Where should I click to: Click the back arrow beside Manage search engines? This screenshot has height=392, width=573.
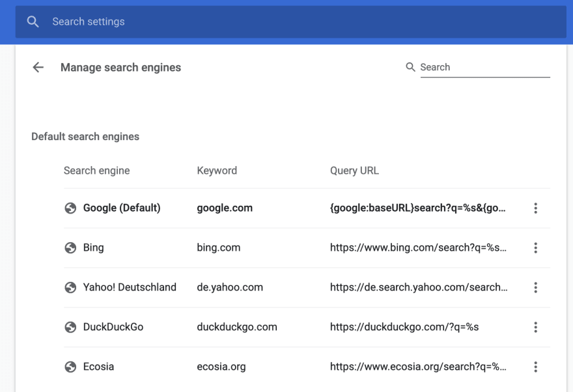pyautogui.click(x=38, y=67)
